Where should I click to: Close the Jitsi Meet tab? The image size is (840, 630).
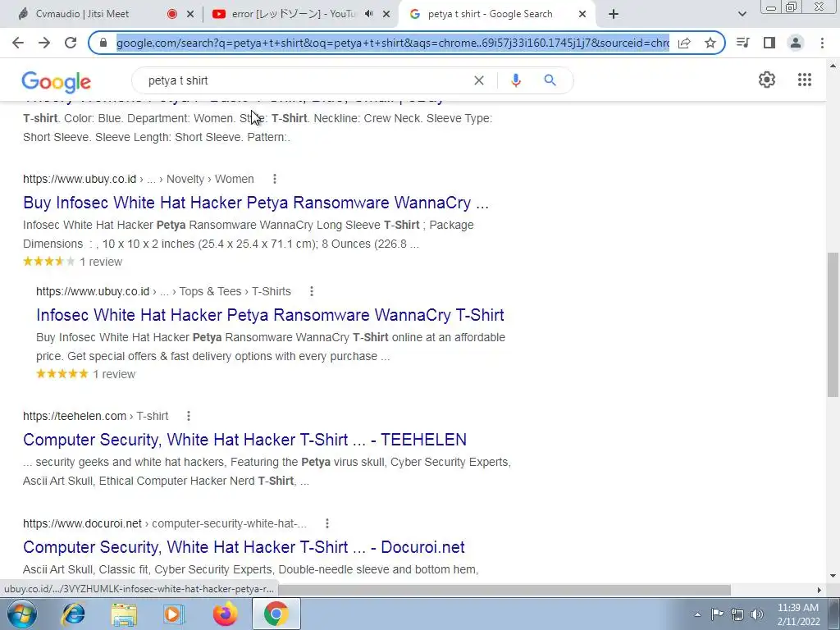click(189, 14)
